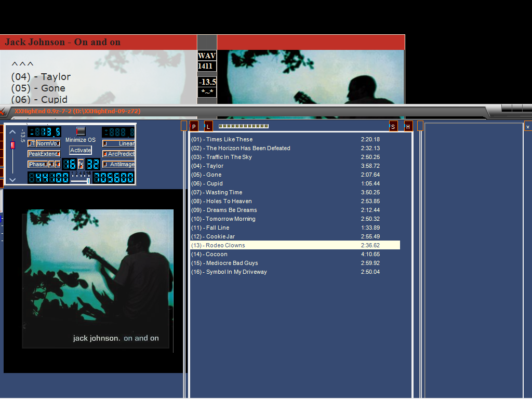Image resolution: width=532 pixels, height=399 pixels.
Task: Click (05) - Gone in the cover overlay
Action: tap(38, 88)
